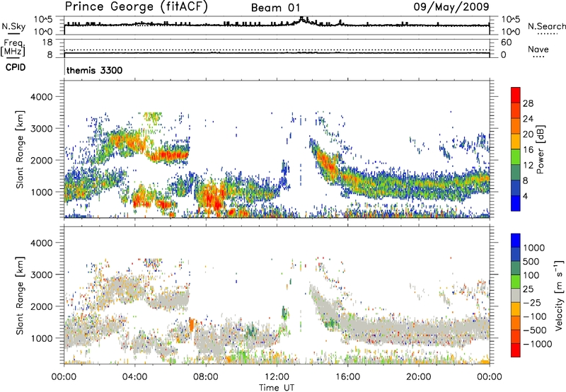Screen dimensions: 566x392
Task: Pick the light green 25–100 velocity segment
Action: pyautogui.click(x=516, y=282)
